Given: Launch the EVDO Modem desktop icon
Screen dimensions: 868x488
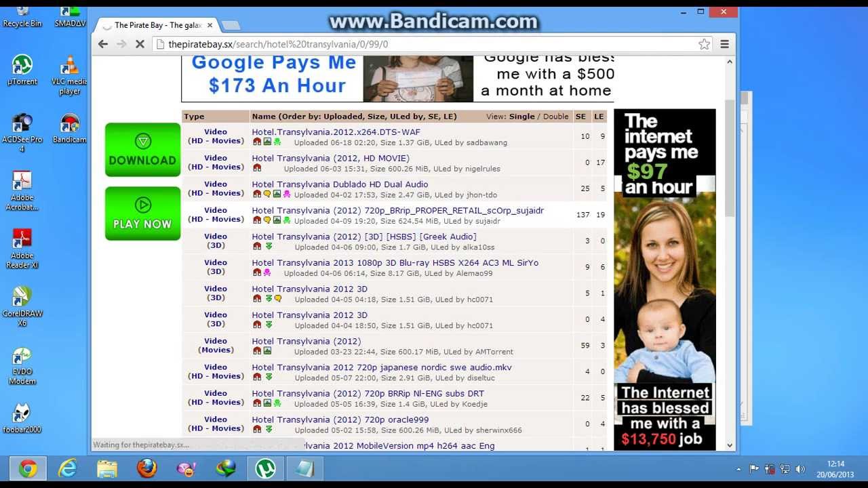Looking at the screenshot, I should pos(22,365).
